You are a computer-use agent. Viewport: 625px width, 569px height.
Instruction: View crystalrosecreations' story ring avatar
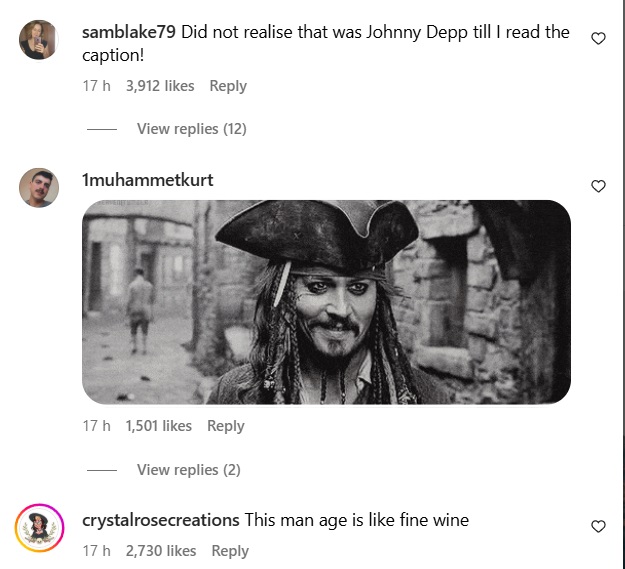click(x=39, y=528)
